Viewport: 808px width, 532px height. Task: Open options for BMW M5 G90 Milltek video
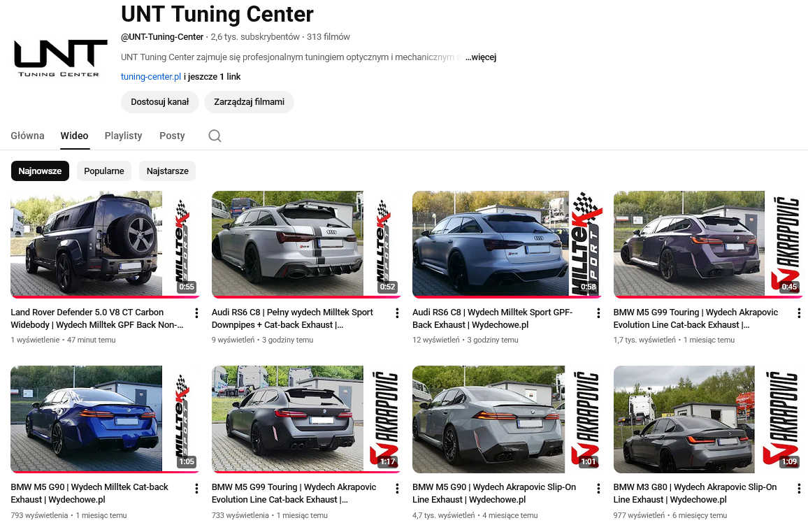tap(196, 488)
